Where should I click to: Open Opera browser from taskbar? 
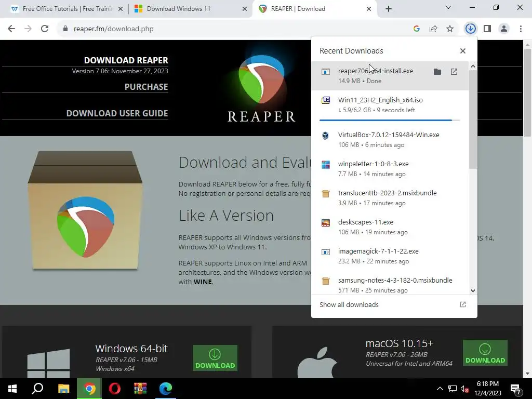[x=115, y=389]
